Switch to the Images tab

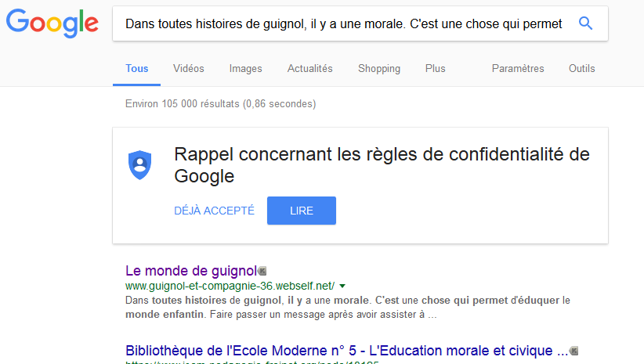(245, 69)
